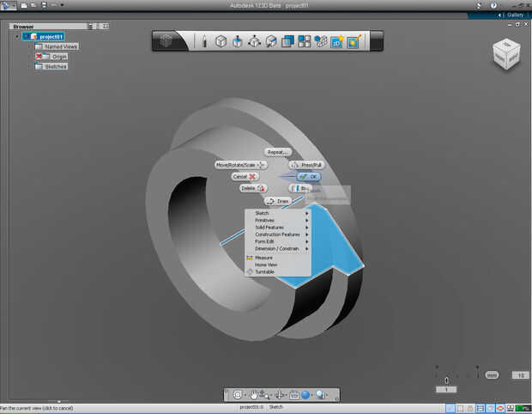This screenshot has width=532, height=414.
Task: Toggle Origin visibility red X icon
Action: point(39,57)
